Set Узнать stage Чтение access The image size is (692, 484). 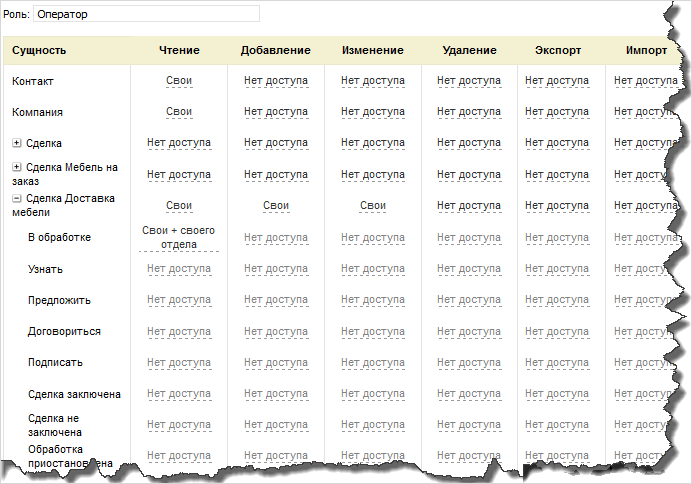[179, 269]
